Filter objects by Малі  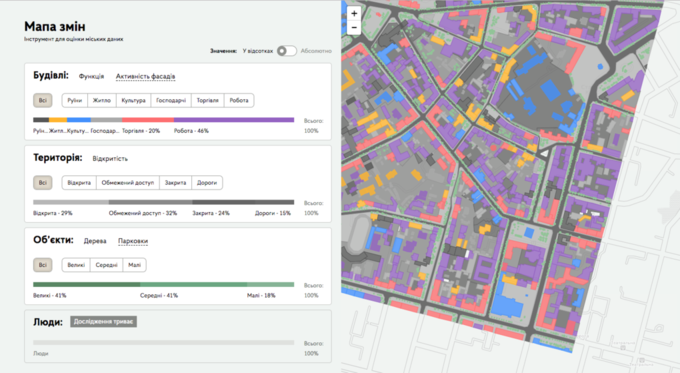(134, 265)
